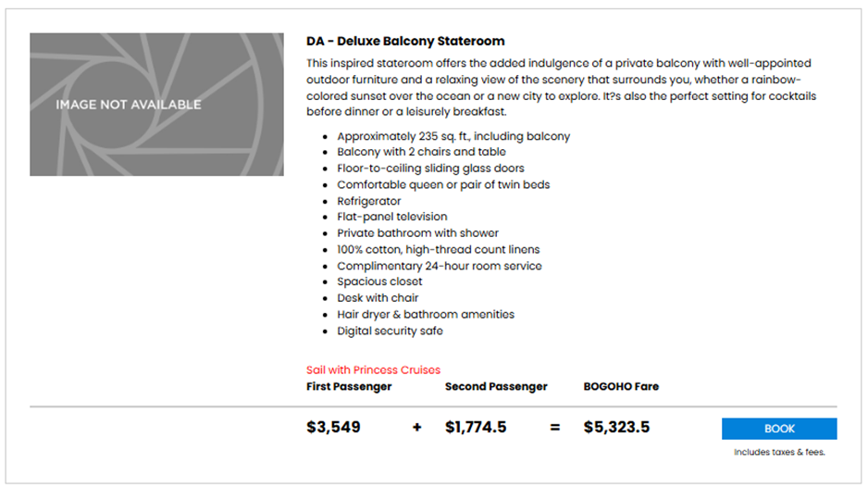Click the equals sign before the total fare
This screenshot has height=488, width=868.
click(555, 428)
